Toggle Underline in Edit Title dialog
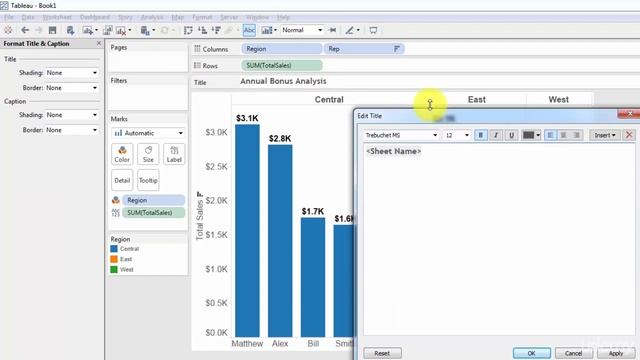640x360 pixels. tap(511, 135)
